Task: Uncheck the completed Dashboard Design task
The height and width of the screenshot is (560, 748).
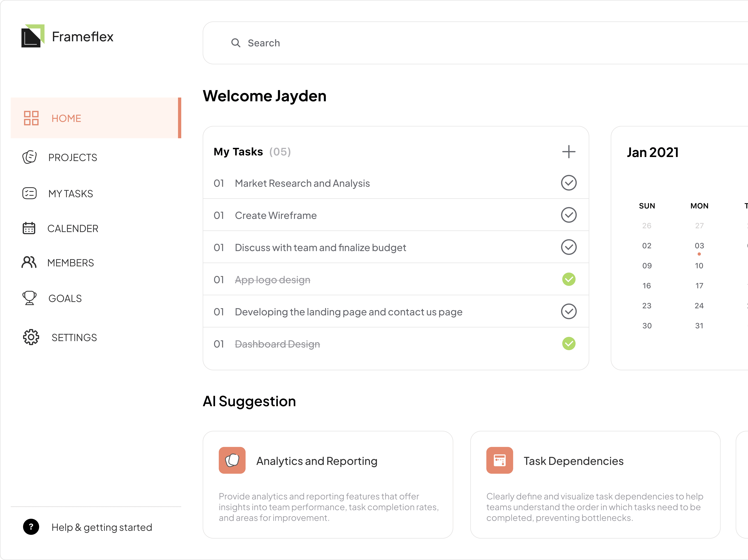Action: click(569, 344)
